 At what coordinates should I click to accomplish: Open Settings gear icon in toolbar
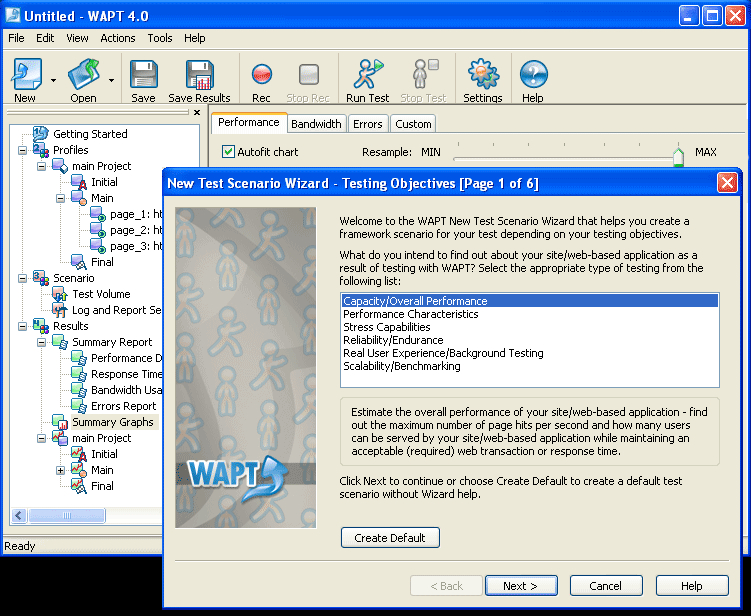pos(483,74)
